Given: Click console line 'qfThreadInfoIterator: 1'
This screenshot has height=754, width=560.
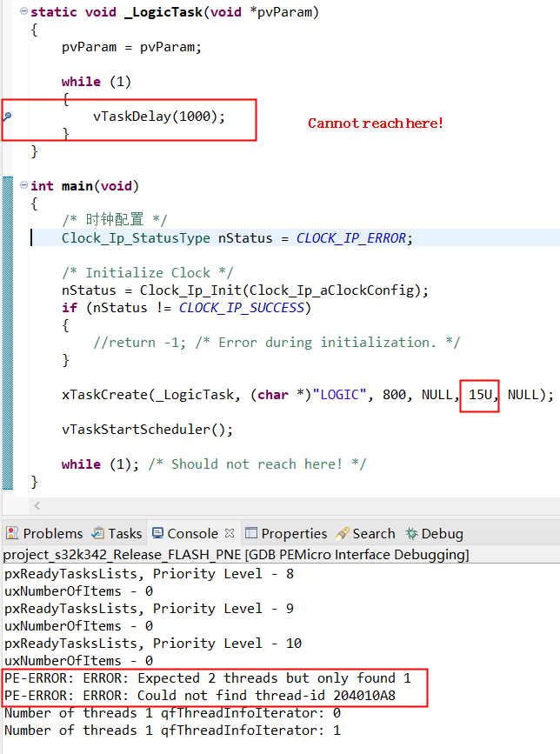Looking at the screenshot, I should pyautogui.click(x=172, y=731).
